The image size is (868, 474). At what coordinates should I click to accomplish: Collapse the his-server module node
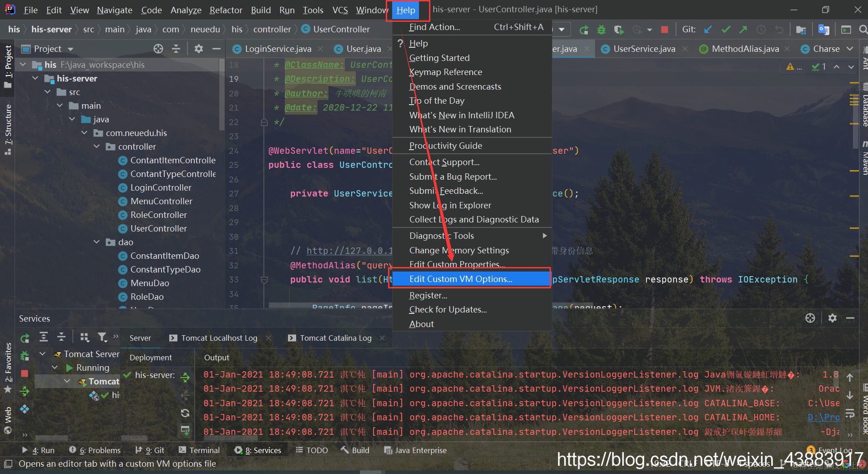[35, 78]
